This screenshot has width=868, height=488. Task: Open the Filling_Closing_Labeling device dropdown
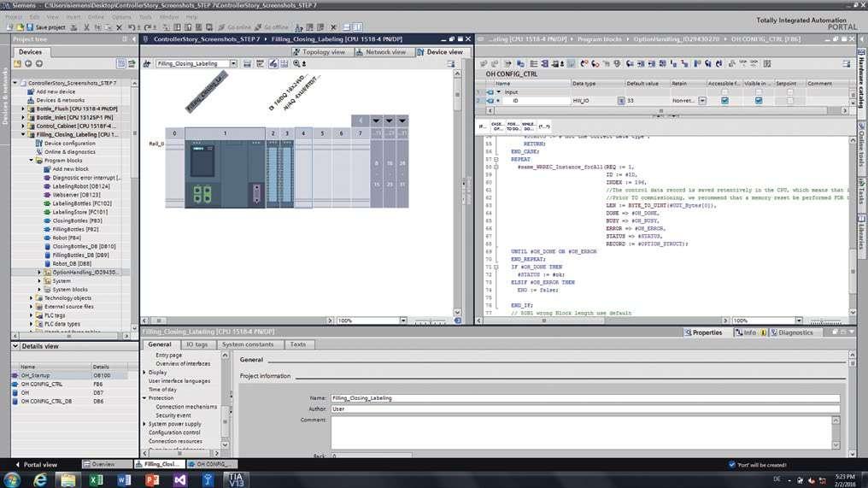tap(233, 64)
